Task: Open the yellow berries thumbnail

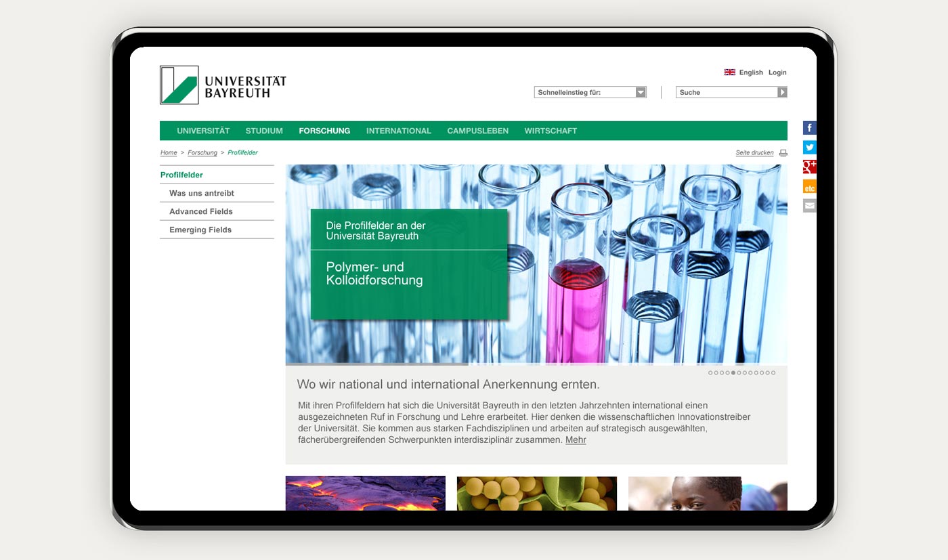Action: tap(537, 493)
